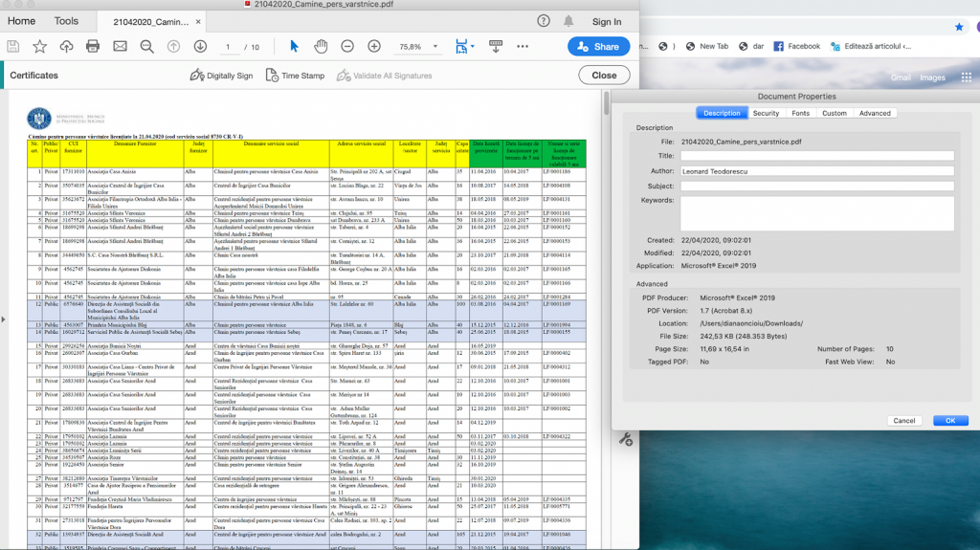
Task: Click Digitally Sign in Certificates bar
Action: [x=222, y=75]
